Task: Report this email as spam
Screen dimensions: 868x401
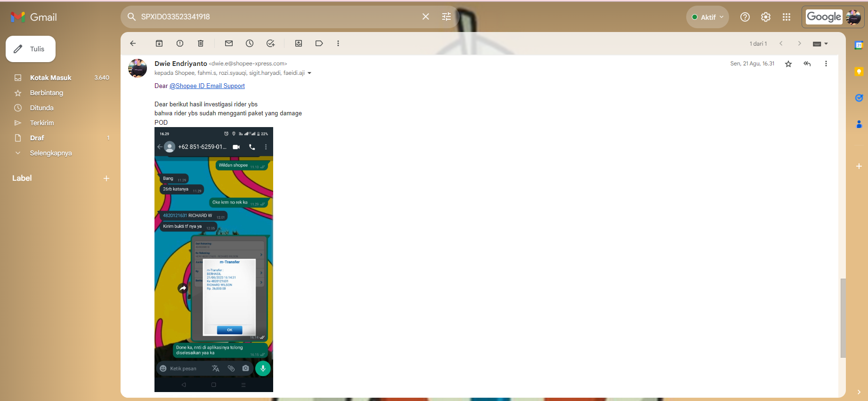Action: tap(180, 43)
